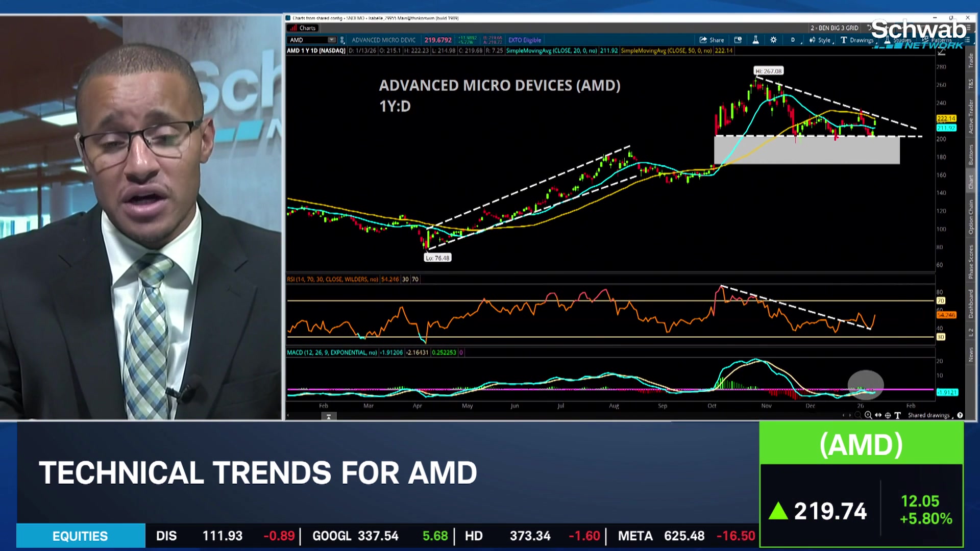Open chart settings via the gear icon
Viewport: 980px width, 551px height.
click(773, 40)
